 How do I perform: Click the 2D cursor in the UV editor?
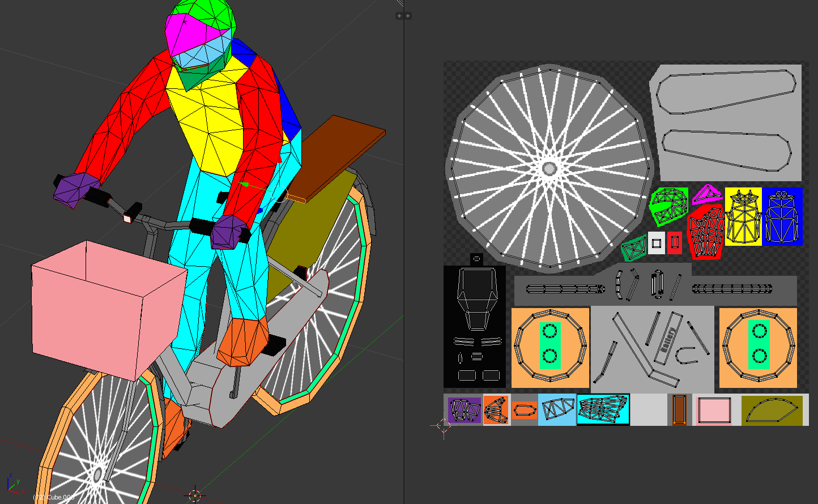[x=443, y=426]
